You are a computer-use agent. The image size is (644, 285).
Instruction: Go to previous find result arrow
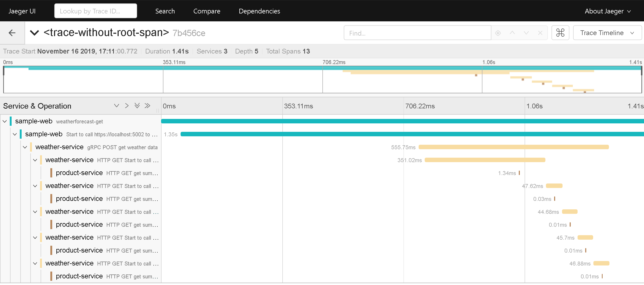coord(512,33)
